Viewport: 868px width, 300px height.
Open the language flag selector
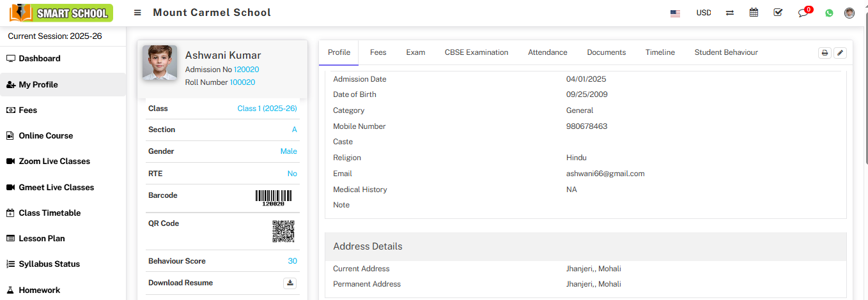click(x=675, y=13)
